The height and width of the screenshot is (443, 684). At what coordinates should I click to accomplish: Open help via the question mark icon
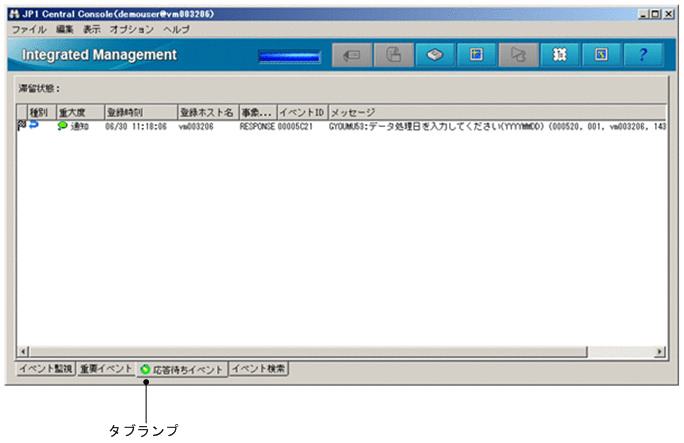point(643,55)
